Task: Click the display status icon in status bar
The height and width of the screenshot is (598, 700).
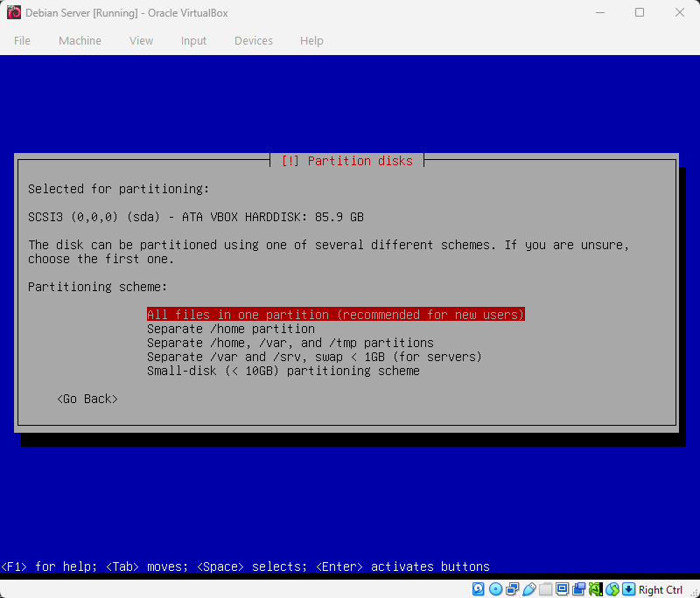Action: pos(562,589)
